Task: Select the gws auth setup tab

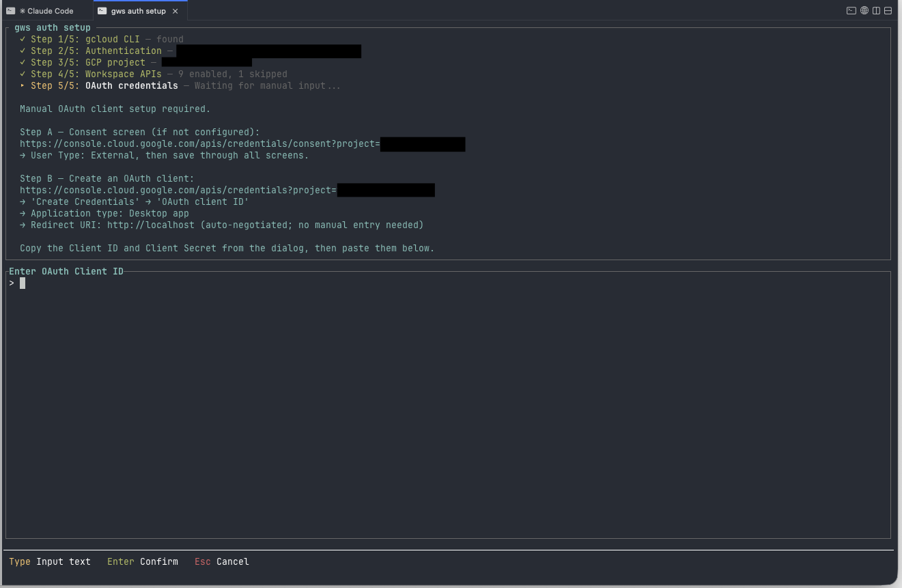Action: (138, 11)
